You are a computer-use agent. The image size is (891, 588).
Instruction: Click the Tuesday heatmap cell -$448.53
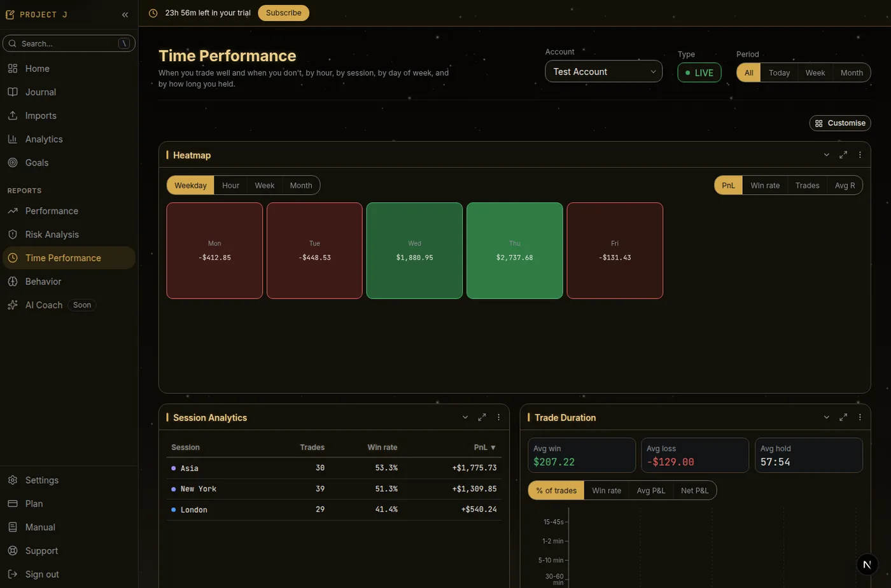pyautogui.click(x=314, y=251)
